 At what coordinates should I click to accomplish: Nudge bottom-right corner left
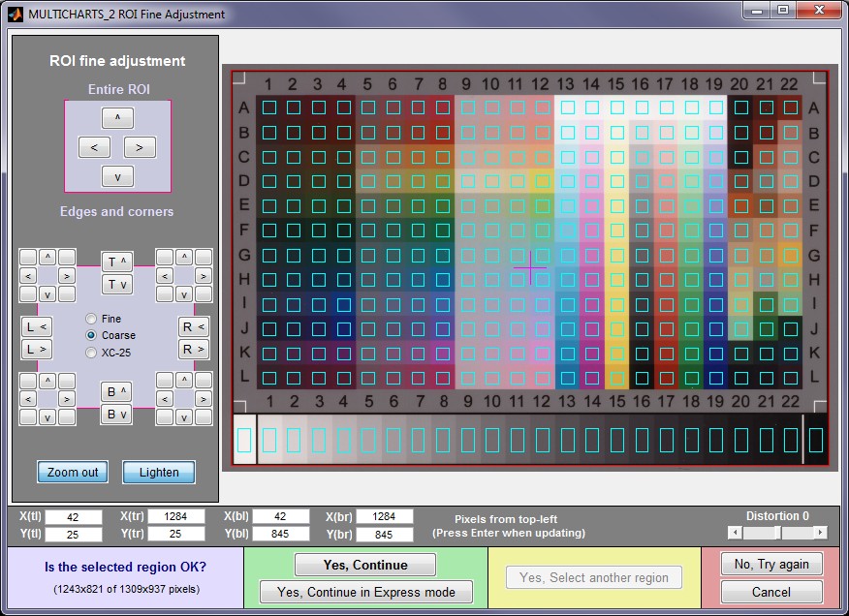[165, 399]
